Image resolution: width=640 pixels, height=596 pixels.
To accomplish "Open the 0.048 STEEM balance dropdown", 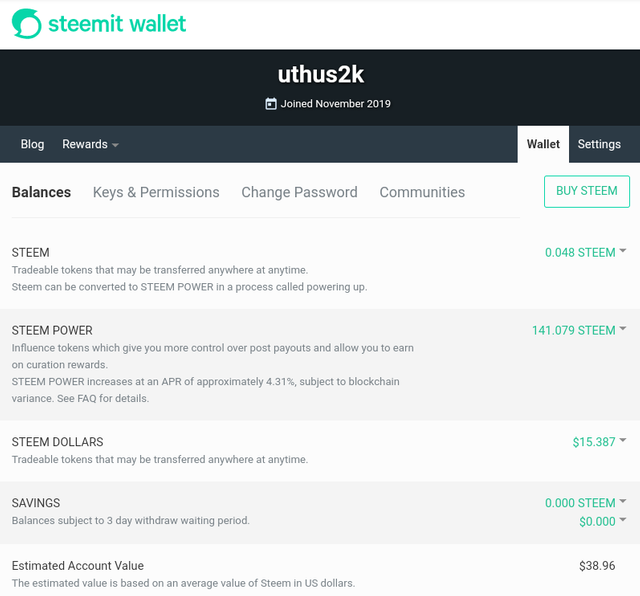I will click(585, 252).
